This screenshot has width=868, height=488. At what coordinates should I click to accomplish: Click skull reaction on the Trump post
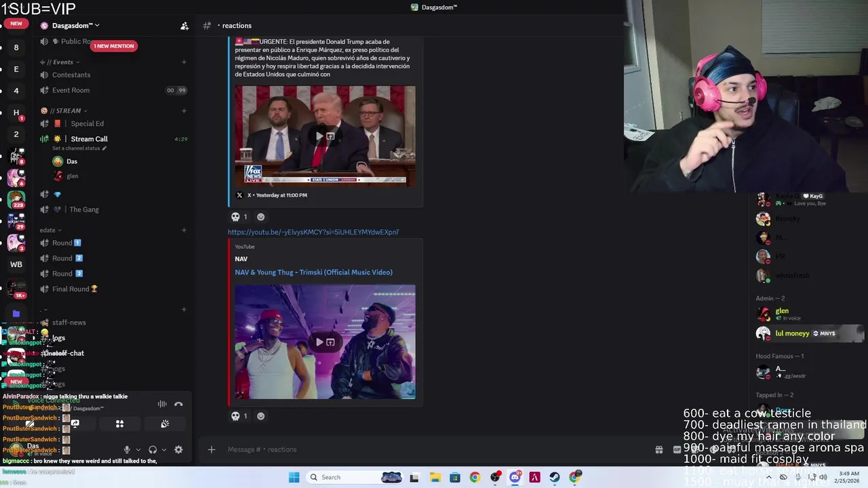coord(239,217)
